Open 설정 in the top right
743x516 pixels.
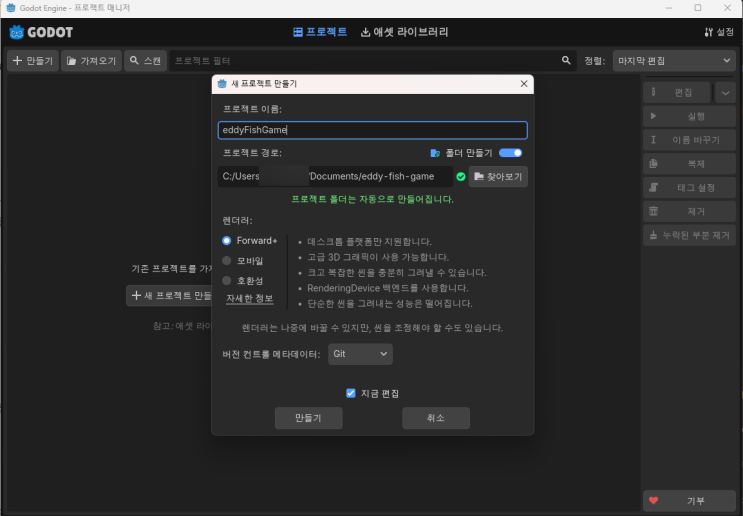coord(719,32)
